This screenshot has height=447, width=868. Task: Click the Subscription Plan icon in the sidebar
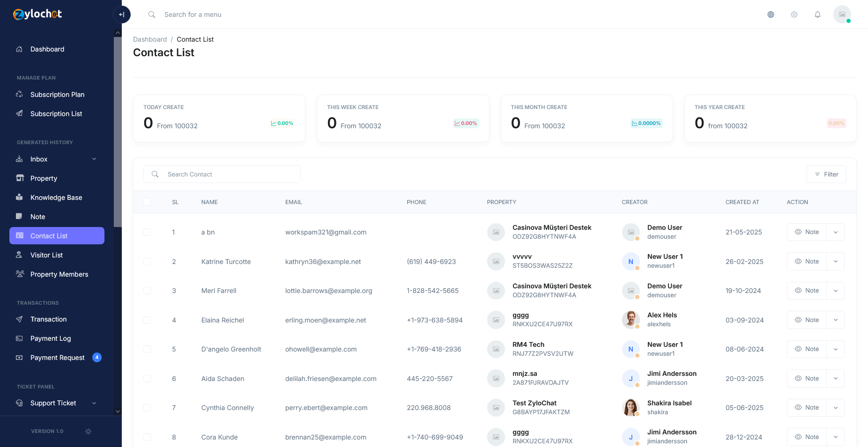[19, 95]
